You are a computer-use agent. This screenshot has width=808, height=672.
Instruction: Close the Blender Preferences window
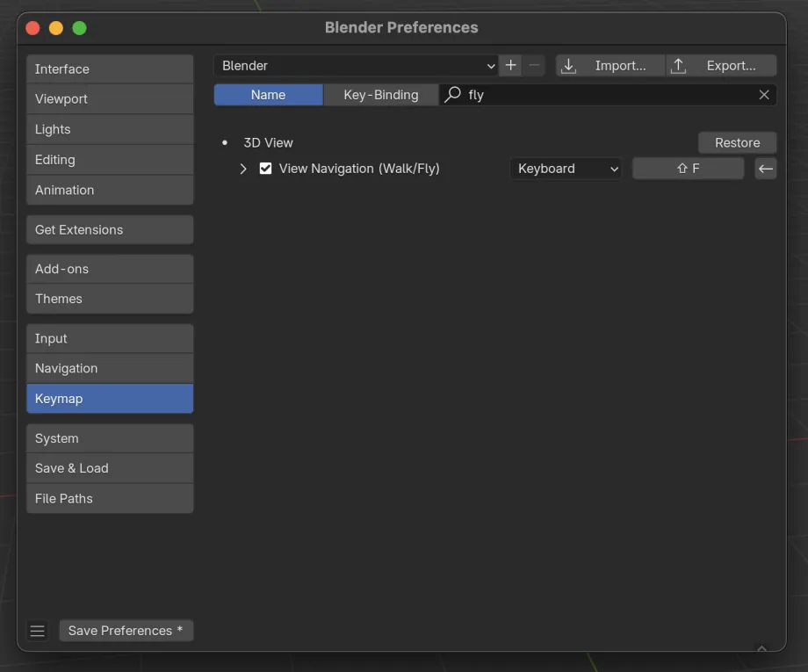(x=33, y=28)
